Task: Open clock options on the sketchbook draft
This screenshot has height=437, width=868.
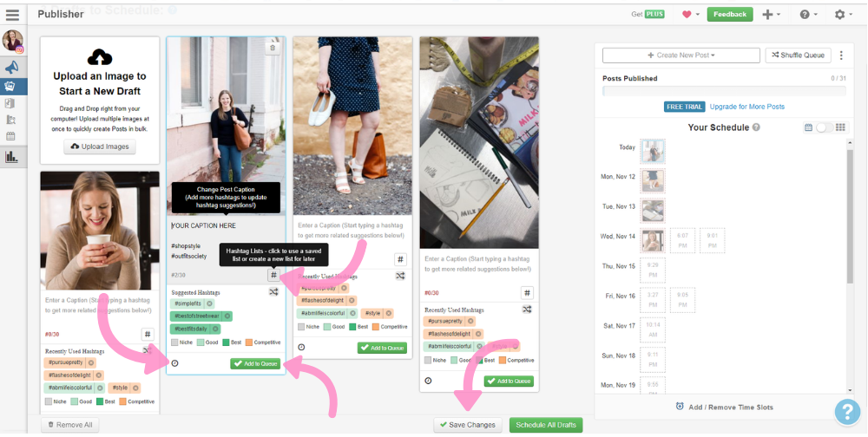Action: point(428,381)
